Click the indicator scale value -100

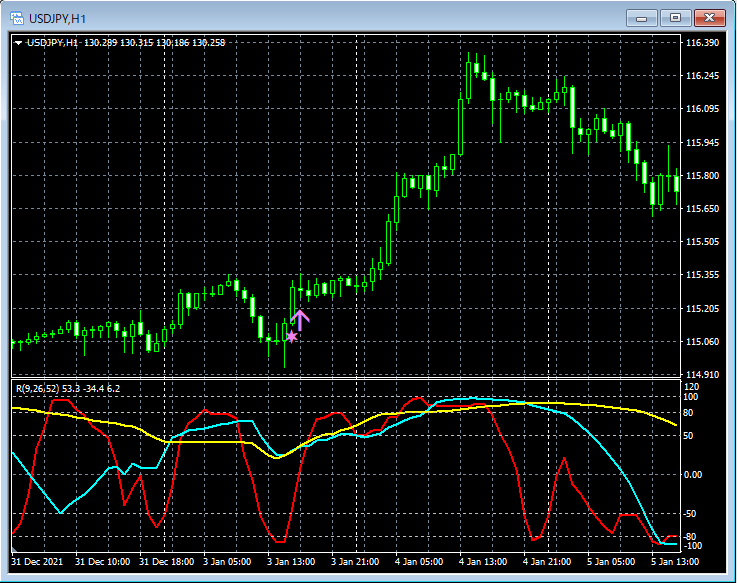pyautogui.click(x=694, y=546)
